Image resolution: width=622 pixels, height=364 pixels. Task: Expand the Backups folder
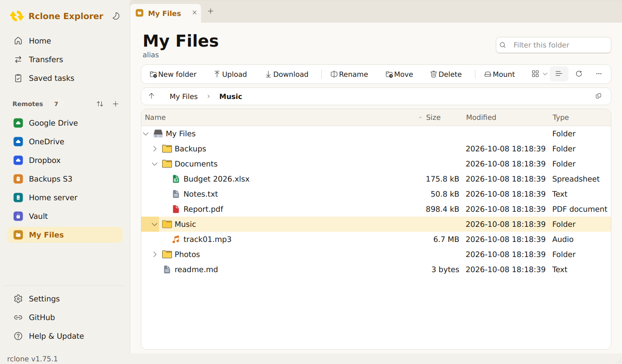tap(155, 149)
